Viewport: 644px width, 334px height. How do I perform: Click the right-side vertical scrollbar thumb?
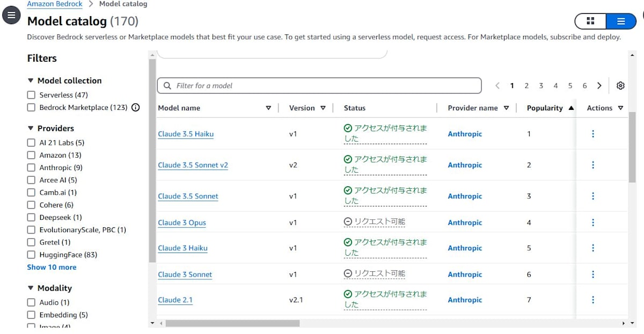tap(632, 147)
